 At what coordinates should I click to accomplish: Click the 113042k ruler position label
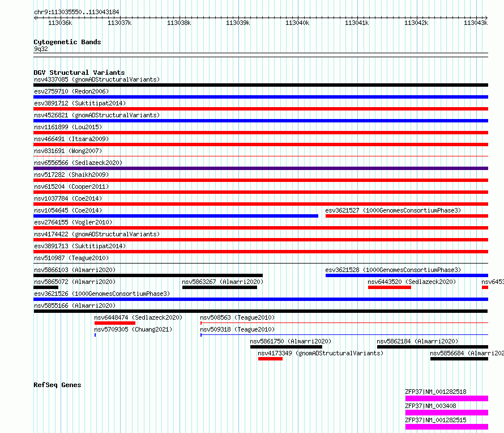point(416,23)
